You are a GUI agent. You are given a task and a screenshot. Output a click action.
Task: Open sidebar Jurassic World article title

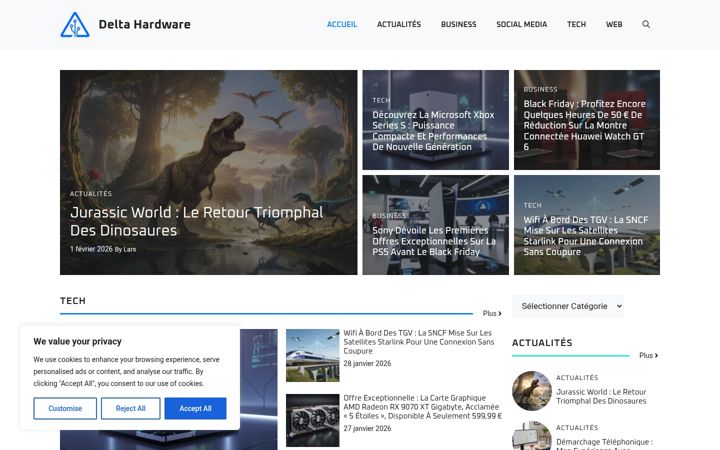[601, 396]
